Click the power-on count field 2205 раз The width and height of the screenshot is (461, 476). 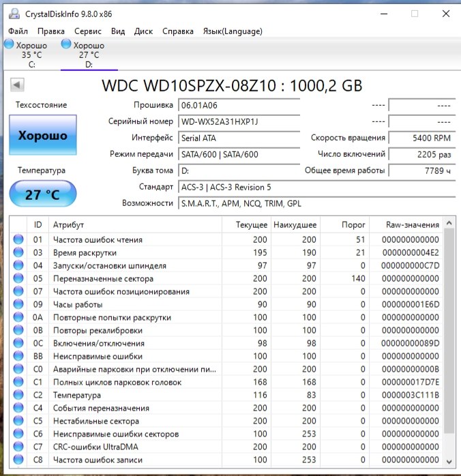pyautogui.click(x=422, y=155)
